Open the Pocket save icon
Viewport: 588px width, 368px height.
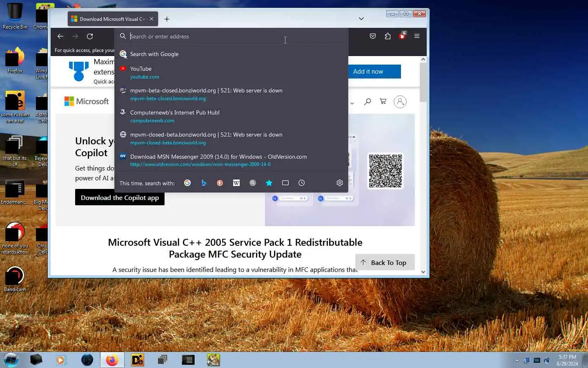[x=373, y=36]
